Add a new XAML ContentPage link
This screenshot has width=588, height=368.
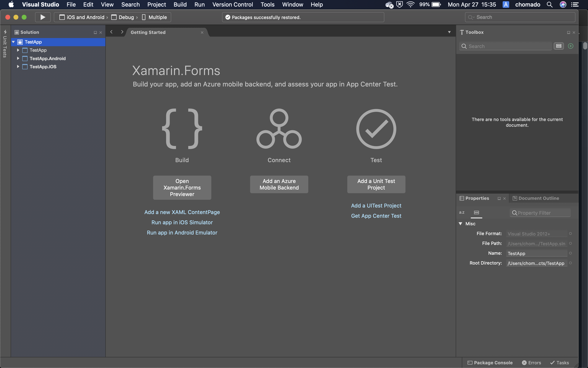point(182,212)
